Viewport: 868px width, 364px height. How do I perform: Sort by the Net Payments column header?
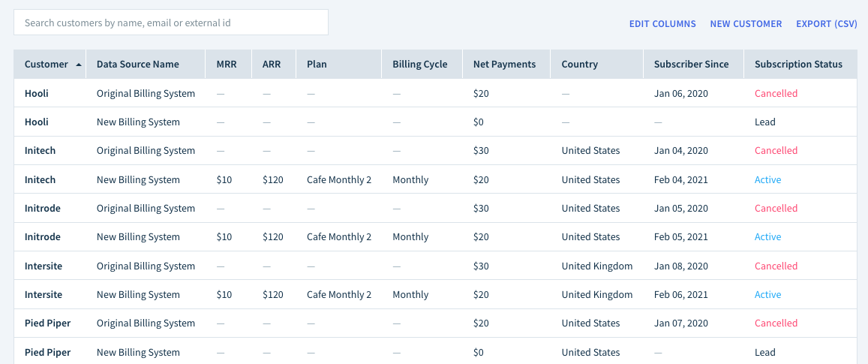pos(504,65)
